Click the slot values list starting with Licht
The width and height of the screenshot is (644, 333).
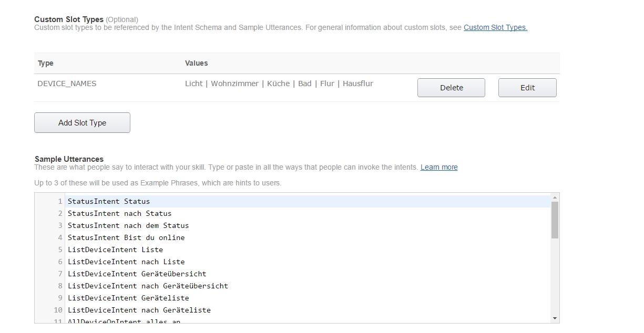click(279, 84)
